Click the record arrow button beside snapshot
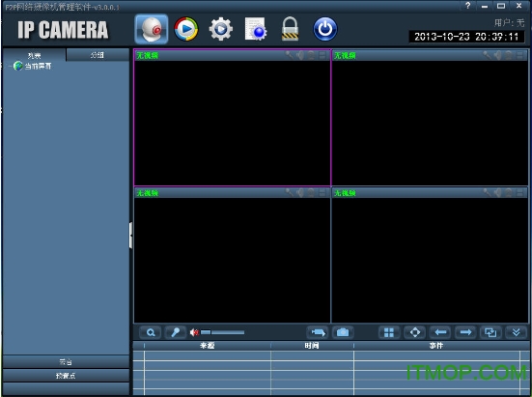532x397 pixels. click(x=318, y=332)
